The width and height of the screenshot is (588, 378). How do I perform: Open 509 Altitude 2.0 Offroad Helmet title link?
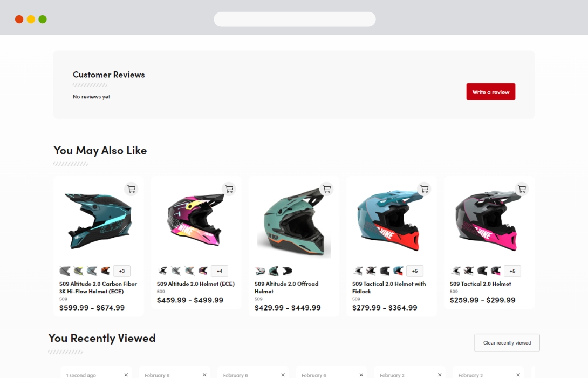(x=286, y=287)
